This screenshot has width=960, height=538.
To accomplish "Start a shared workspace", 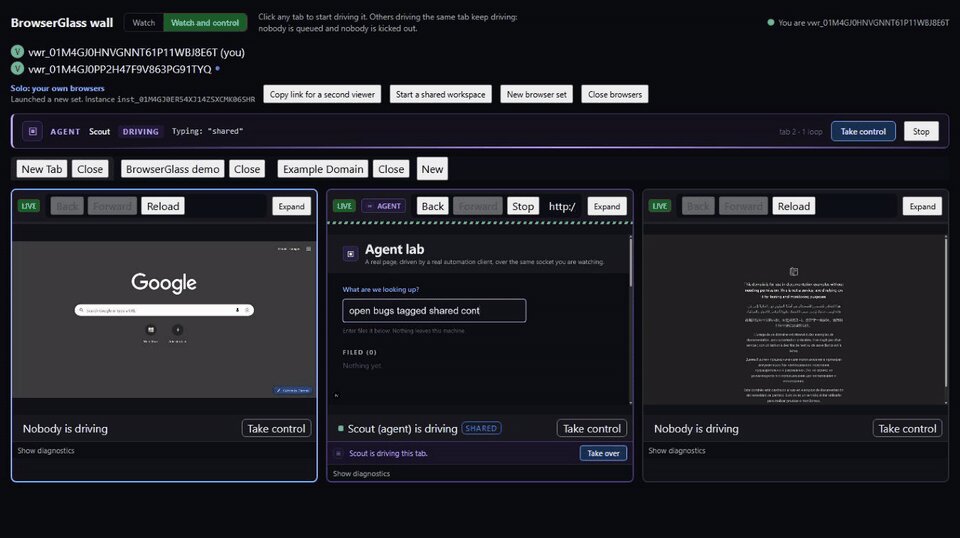I will [x=440, y=94].
